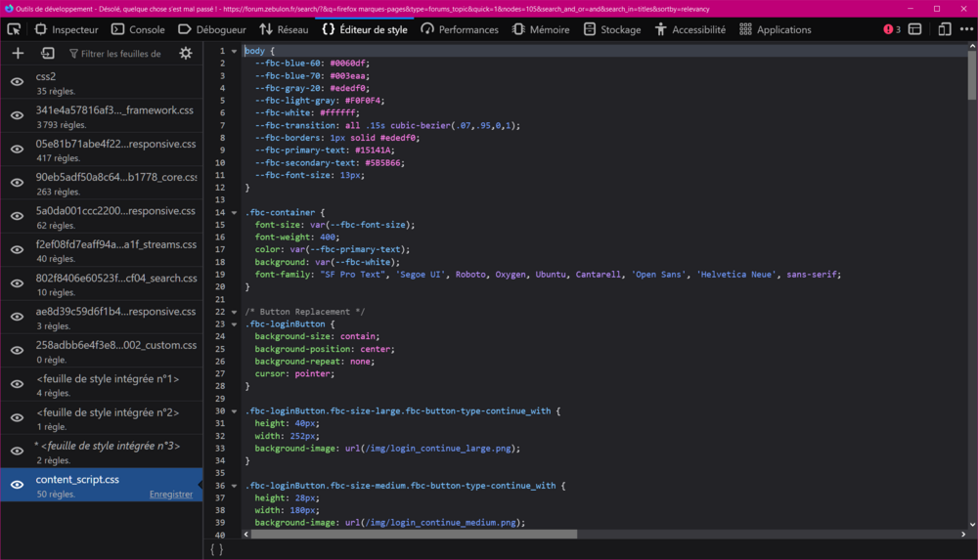
Task: Activate the element picker icon
Action: tap(14, 29)
